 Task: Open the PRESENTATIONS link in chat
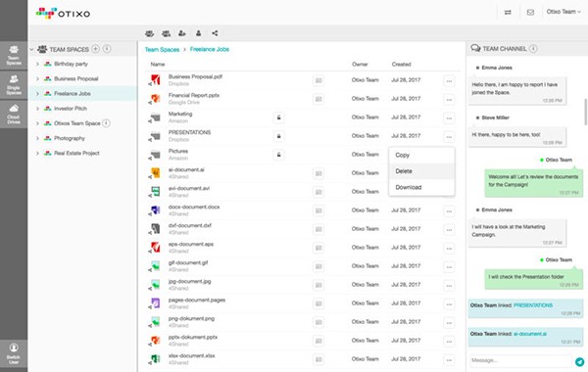coord(533,305)
